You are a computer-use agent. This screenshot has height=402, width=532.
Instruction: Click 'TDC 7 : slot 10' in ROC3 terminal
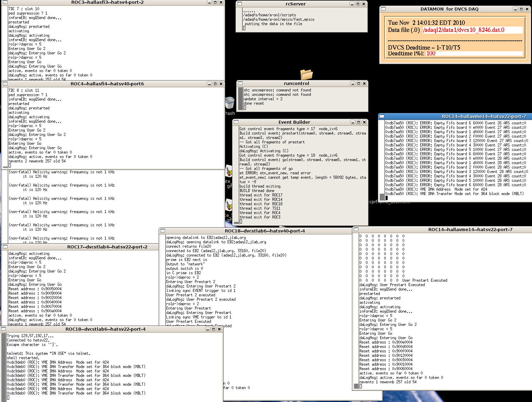(x=24, y=9)
